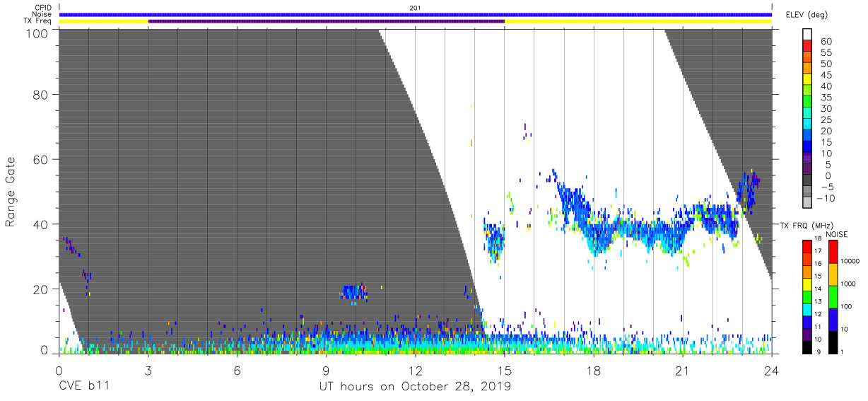Click the Range Gate axis tick label 60

(42, 159)
